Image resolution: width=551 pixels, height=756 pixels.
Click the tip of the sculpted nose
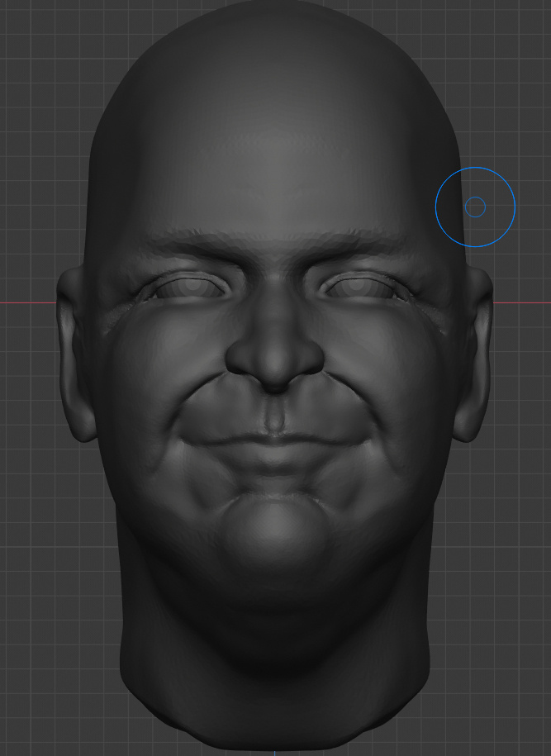click(275, 359)
